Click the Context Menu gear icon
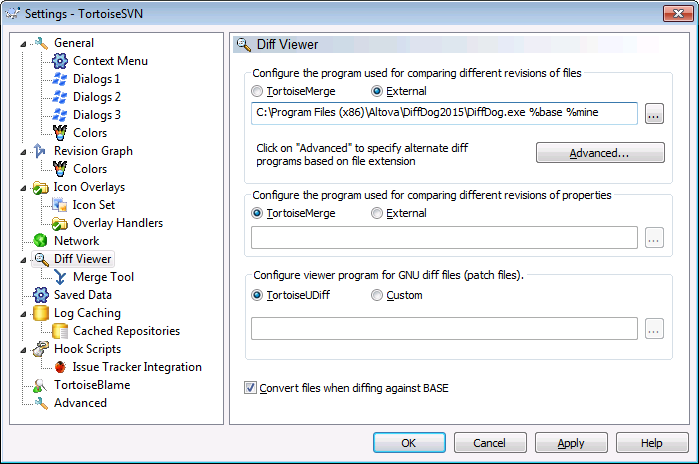This screenshot has height=464, width=699. [60, 61]
